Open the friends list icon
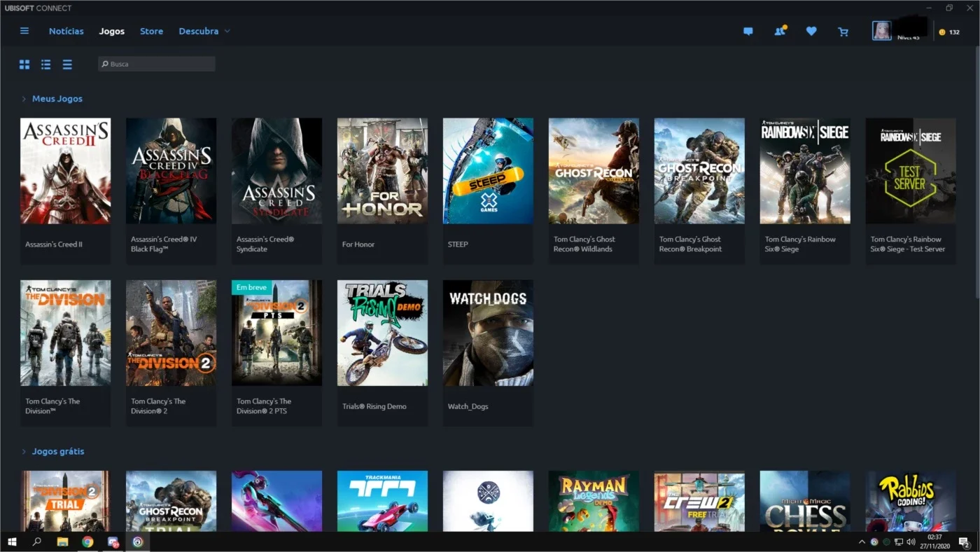Viewport: 980px width, 552px height. pos(780,31)
